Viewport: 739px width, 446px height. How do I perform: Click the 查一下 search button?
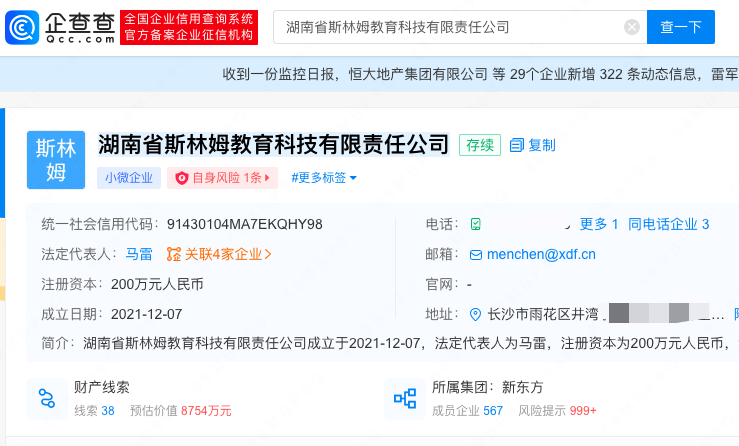click(681, 27)
